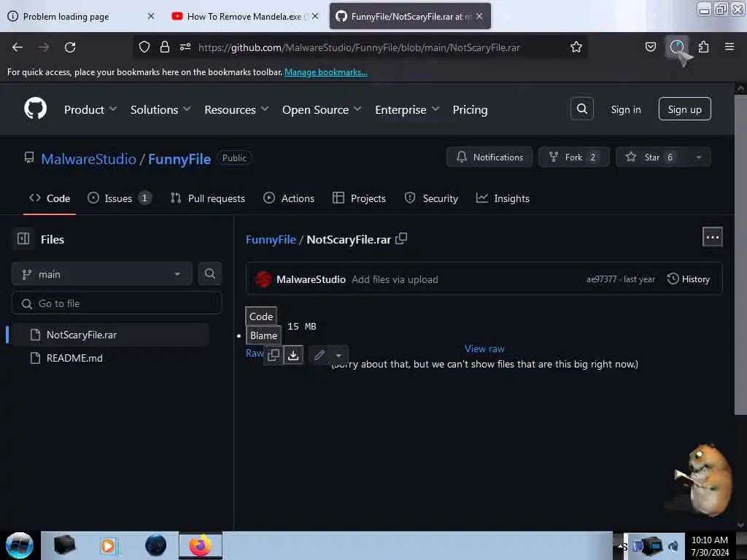Reload the page with the refresh icon
Image resolution: width=747 pixels, height=560 pixels.
click(70, 47)
